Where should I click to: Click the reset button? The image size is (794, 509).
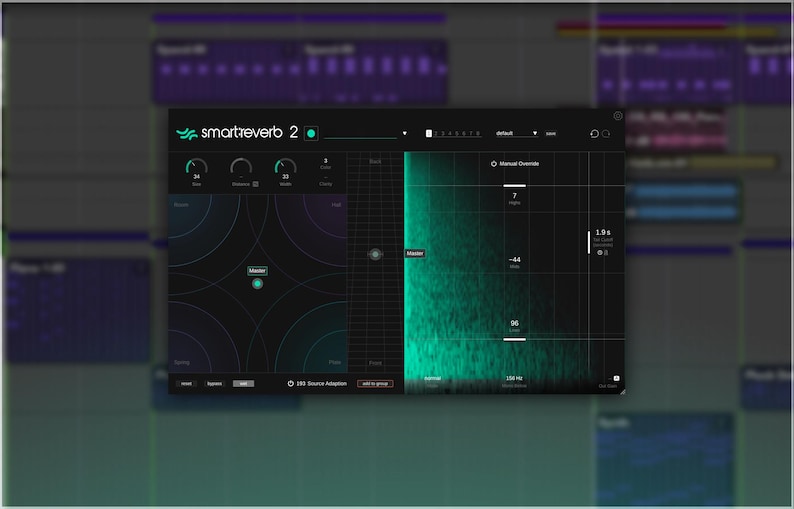[186, 383]
